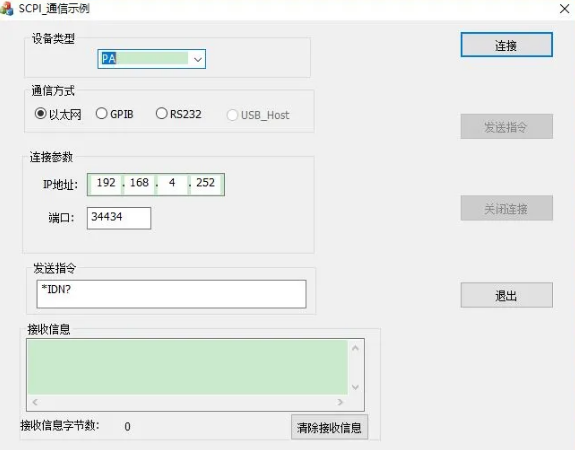Click the 清除接收信息 clear button
Viewport: 575px width, 450px height.
pyautogui.click(x=329, y=427)
